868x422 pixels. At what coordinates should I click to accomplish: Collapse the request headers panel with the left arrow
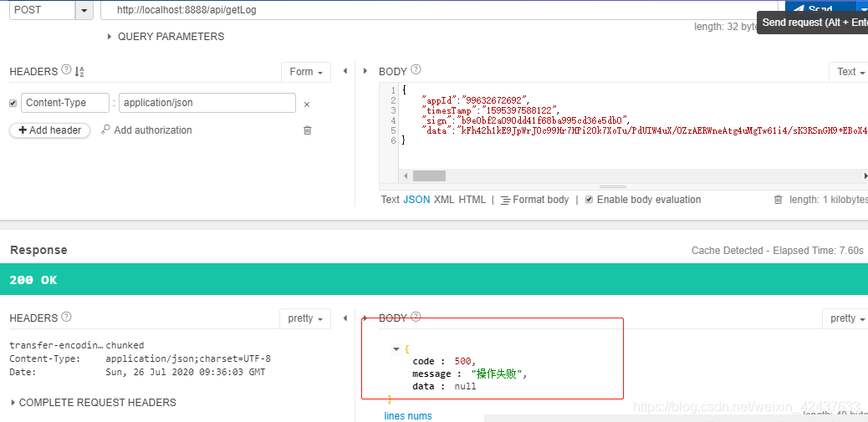pos(345,71)
